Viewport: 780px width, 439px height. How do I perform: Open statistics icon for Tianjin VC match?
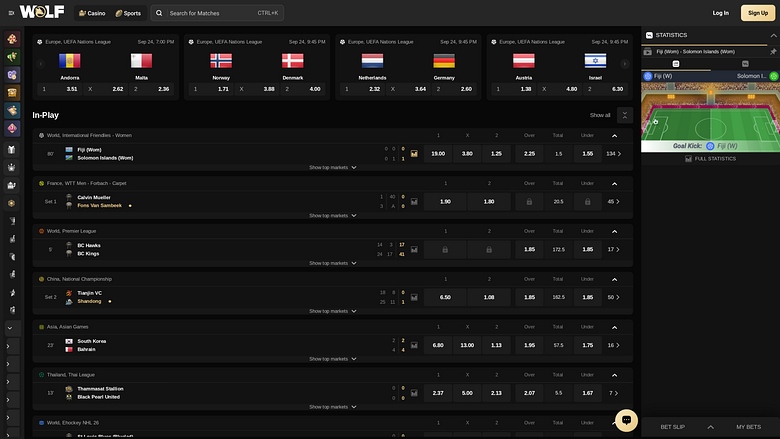tap(414, 297)
